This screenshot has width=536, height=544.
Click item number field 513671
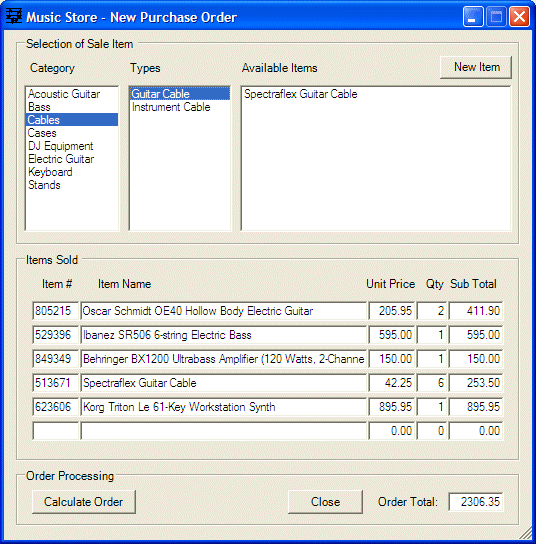pyautogui.click(x=56, y=383)
